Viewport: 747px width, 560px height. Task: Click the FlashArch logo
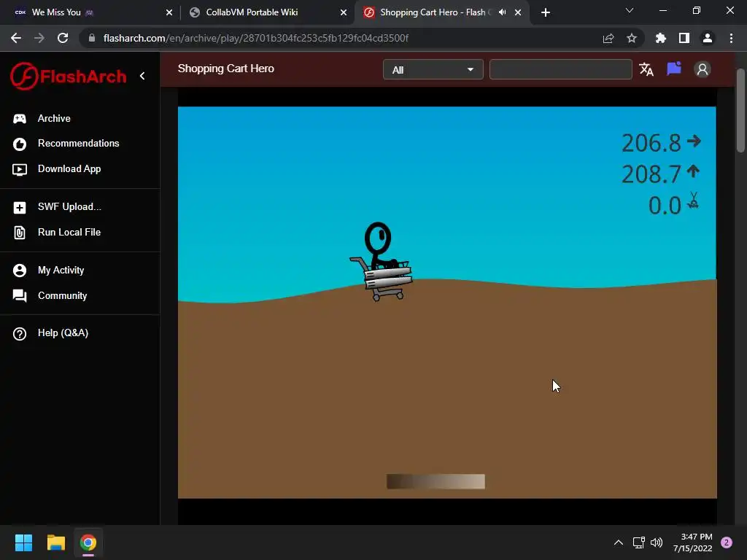(x=68, y=76)
